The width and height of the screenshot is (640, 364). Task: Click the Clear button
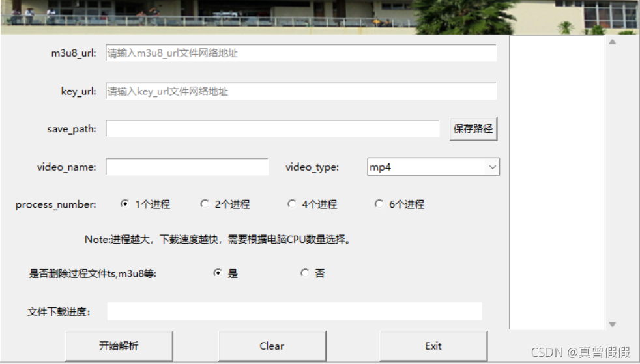click(x=272, y=346)
